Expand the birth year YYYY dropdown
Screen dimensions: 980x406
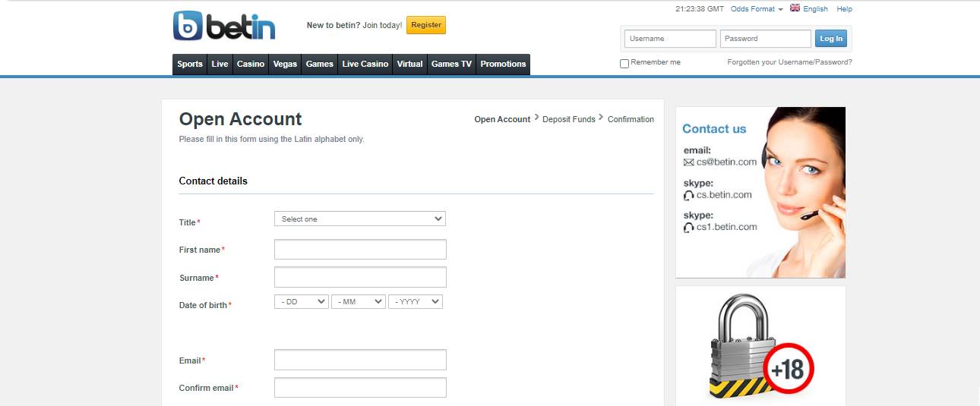(x=415, y=301)
